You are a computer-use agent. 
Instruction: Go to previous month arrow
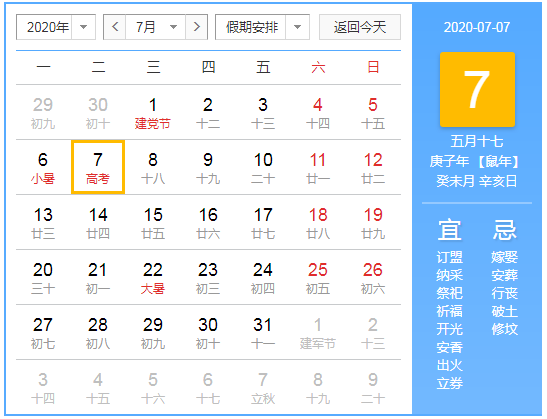pyautogui.click(x=115, y=27)
